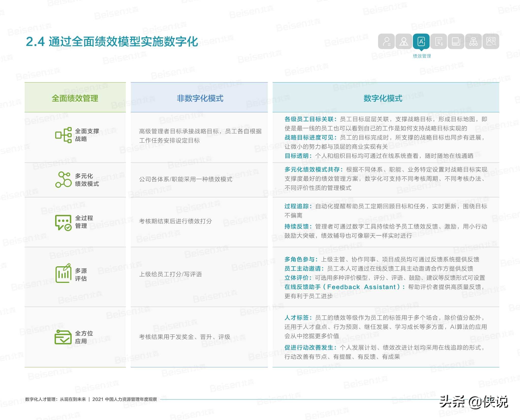The height and width of the screenshot is (420, 520).
Task: Click the 全过程管理 row label
Action: point(84,222)
